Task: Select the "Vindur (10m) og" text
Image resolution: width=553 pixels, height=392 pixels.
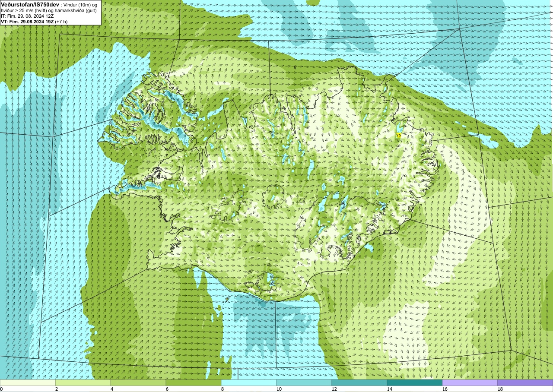Action: click(81, 4)
